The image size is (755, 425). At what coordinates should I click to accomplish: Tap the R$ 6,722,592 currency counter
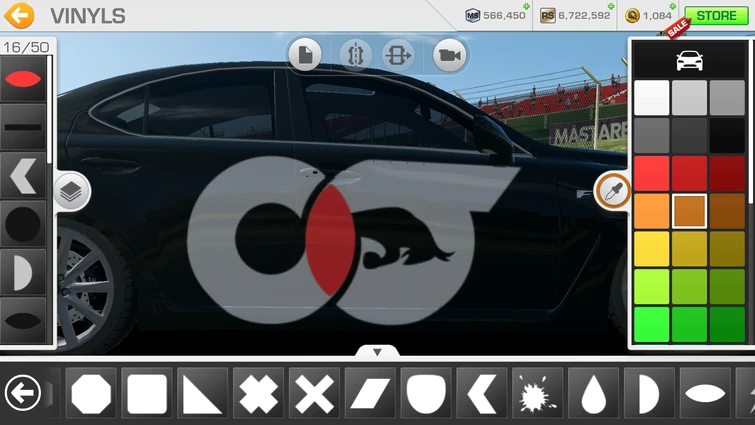(x=575, y=15)
